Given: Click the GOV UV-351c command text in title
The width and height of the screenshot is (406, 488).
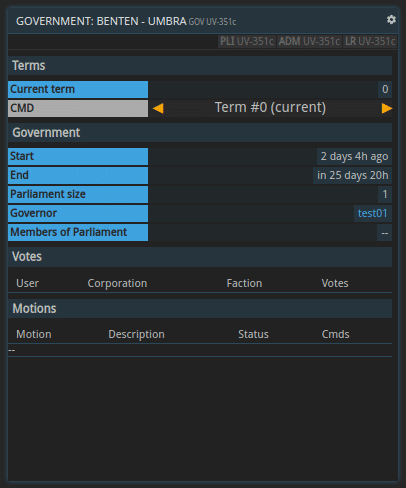Looking at the screenshot, I should point(212,22).
